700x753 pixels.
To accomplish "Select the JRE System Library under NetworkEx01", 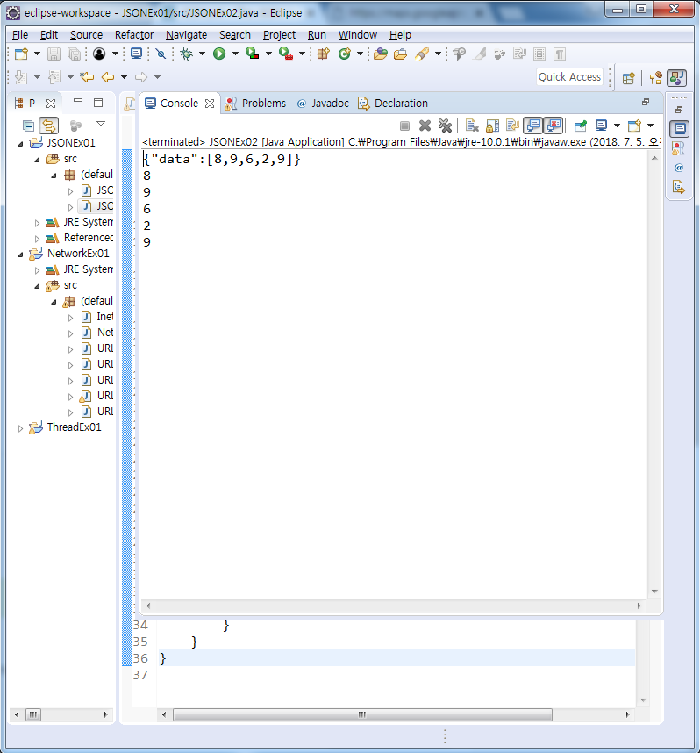I will click(x=80, y=269).
